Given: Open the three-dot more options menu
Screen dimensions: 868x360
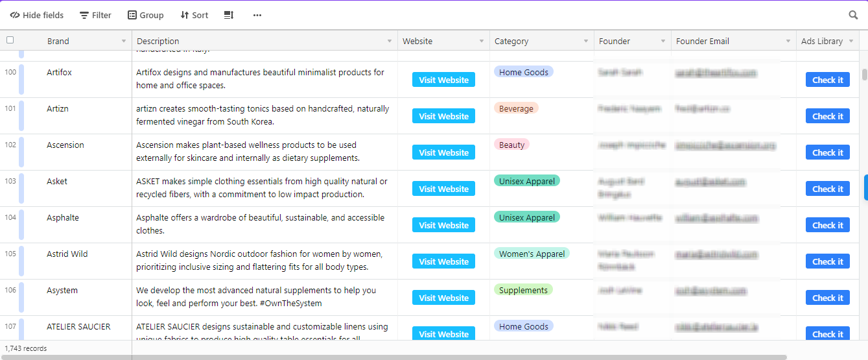Looking at the screenshot, I should tap(257, 15).
